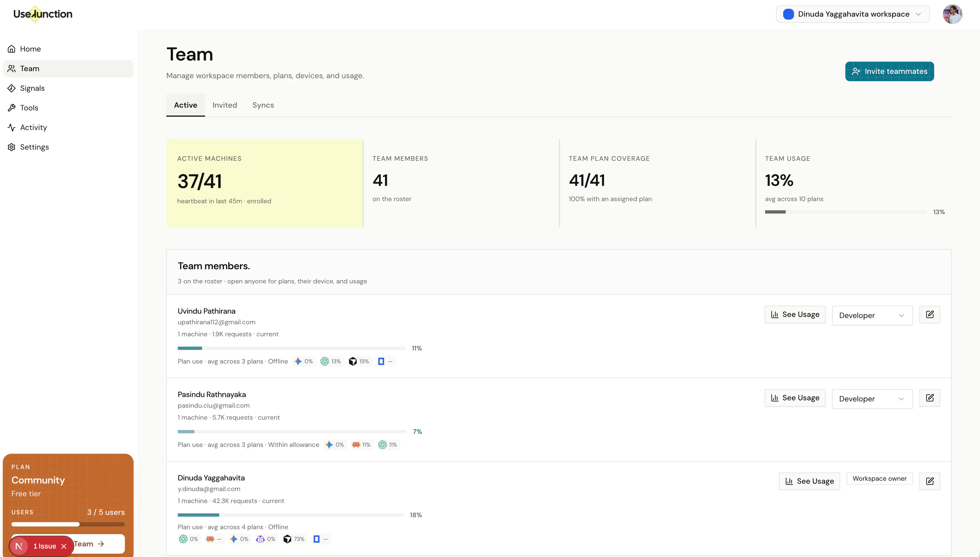
Task: Switch to the Active tab
Action: point(186,105)
